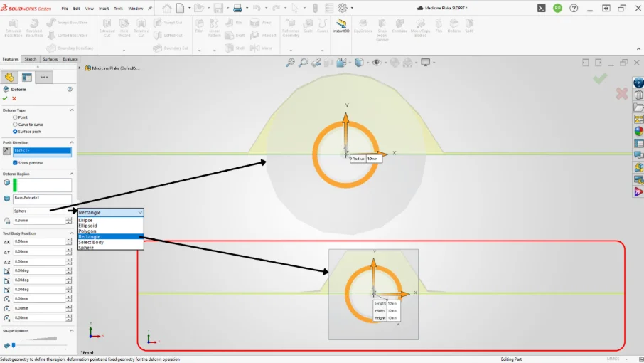Image resolution: width=644 pixels, height=363 pixels.
Task: Click the Revolved Boss/Base tool icon
Action: [x=34, y=28]
